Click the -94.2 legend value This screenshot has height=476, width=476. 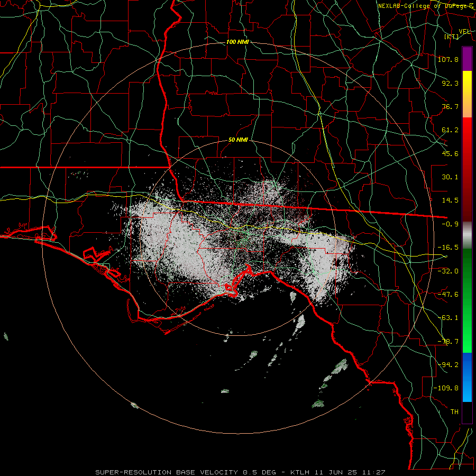[448, 364]
